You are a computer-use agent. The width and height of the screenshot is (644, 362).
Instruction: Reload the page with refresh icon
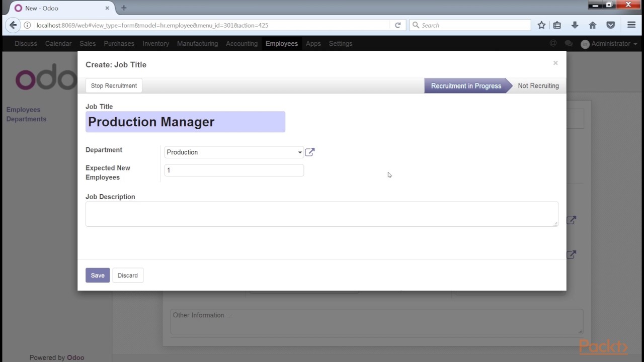(397, 25)
